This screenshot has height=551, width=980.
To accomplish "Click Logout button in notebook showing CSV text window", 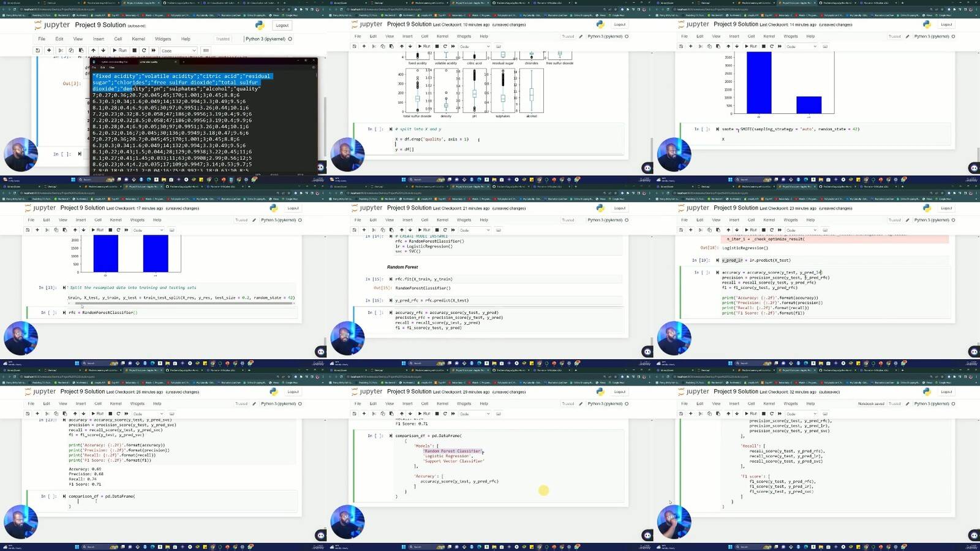I will (x=282, y=25).
